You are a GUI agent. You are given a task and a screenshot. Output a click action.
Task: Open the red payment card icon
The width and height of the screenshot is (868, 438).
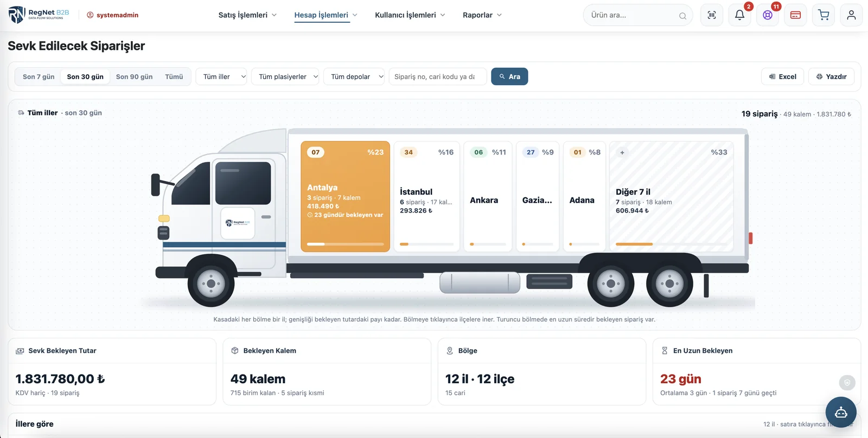(795, 15)
